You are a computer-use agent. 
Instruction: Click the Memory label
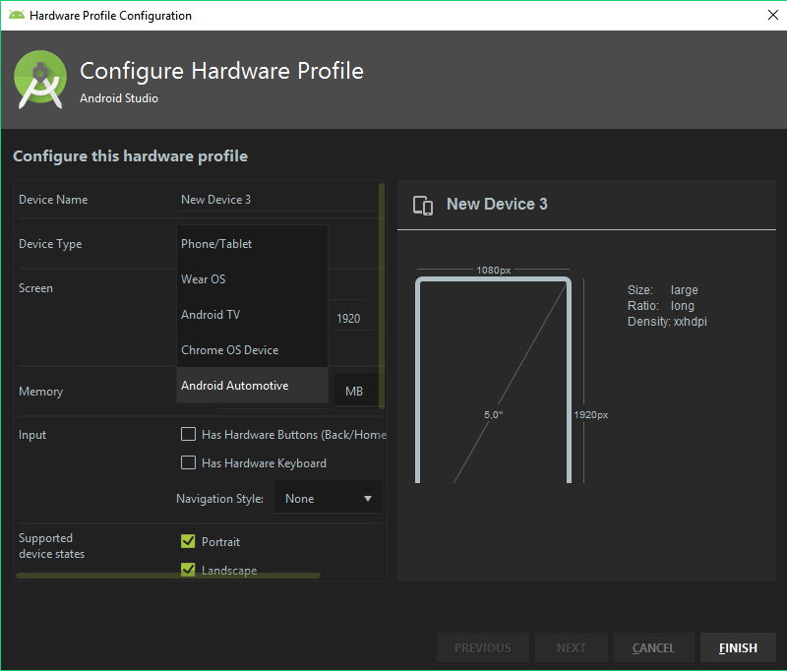[x=40, y=392]
